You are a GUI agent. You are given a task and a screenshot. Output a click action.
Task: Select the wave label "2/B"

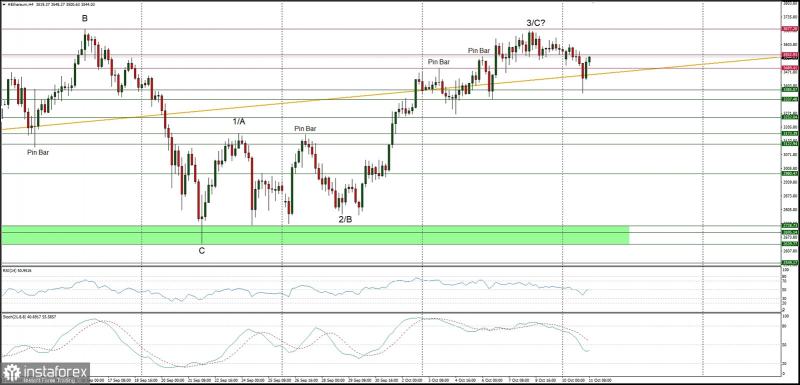click(345, 219)
